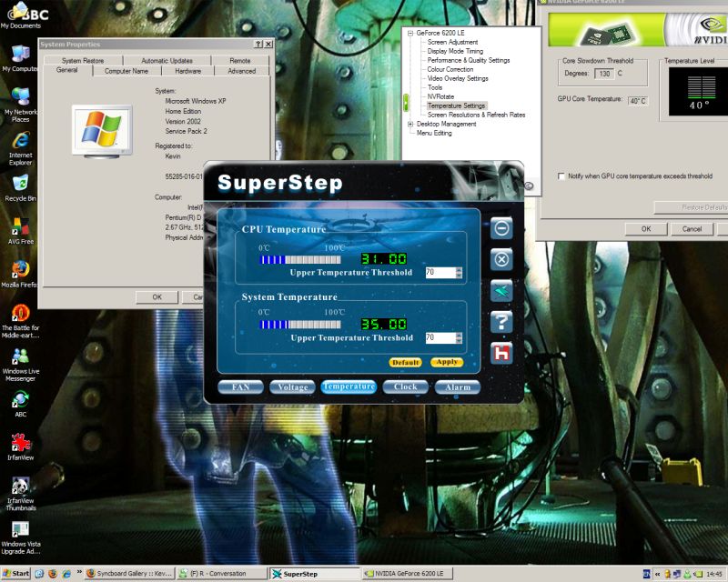This screenshot has height=582, width=728.
Task: Open My Network Places desktop icon
Action: tap(20, 105)
